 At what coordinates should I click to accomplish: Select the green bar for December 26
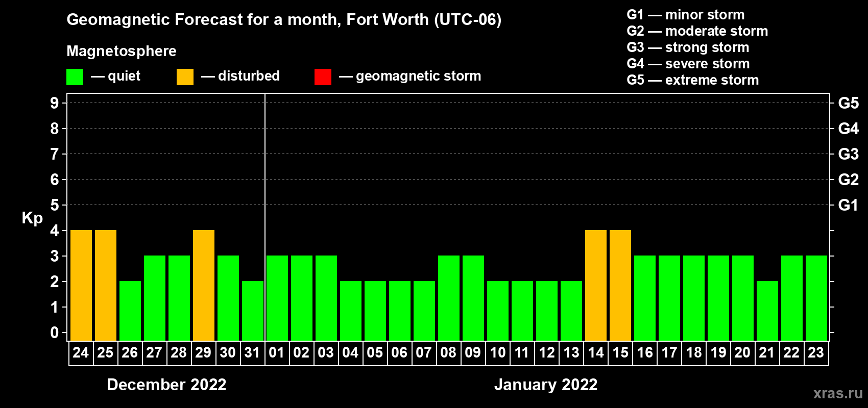pos(130,311)
